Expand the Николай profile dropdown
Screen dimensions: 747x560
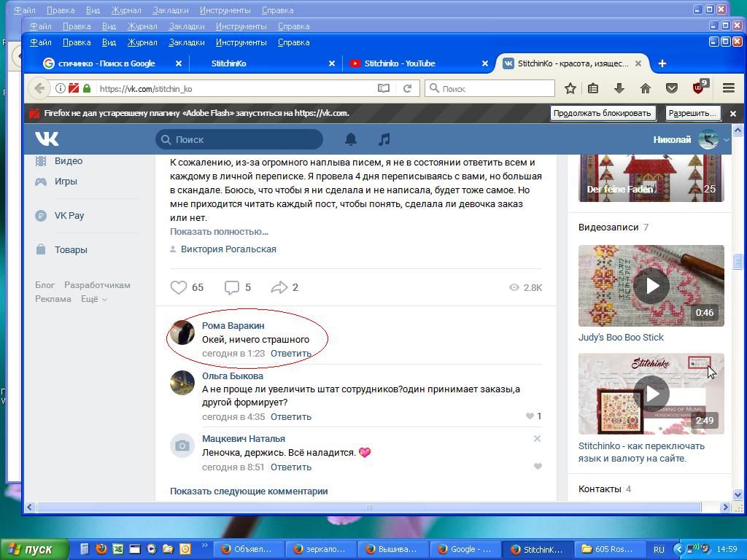[x=726, y=139]
